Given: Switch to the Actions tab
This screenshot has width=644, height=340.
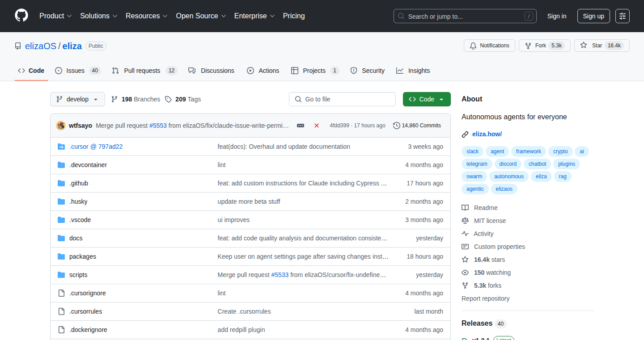Looking at the screenshot, I should coord(263,71).
